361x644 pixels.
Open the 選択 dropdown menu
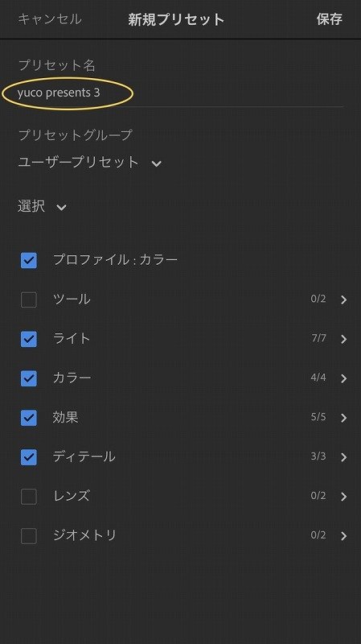point(42,206)
